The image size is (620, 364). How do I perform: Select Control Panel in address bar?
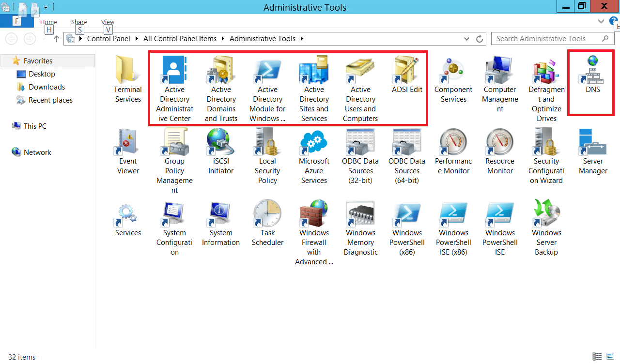pyautogui.click(x=108, y=39)
